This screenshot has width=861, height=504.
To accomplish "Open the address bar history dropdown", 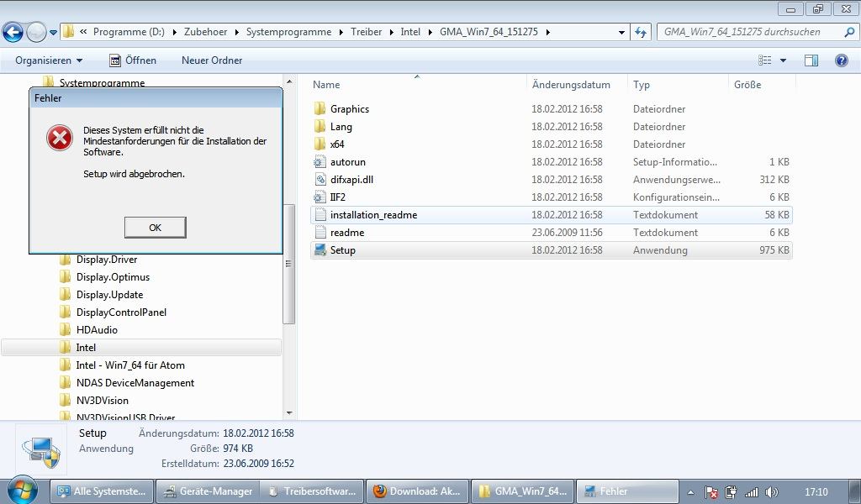I will (621, 33).
